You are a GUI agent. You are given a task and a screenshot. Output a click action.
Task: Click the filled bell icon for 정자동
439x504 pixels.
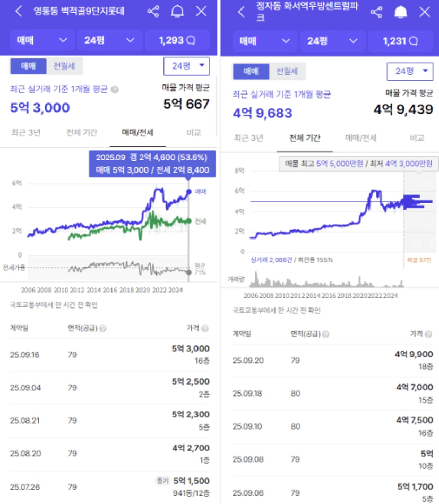click(x=401, y=12)
